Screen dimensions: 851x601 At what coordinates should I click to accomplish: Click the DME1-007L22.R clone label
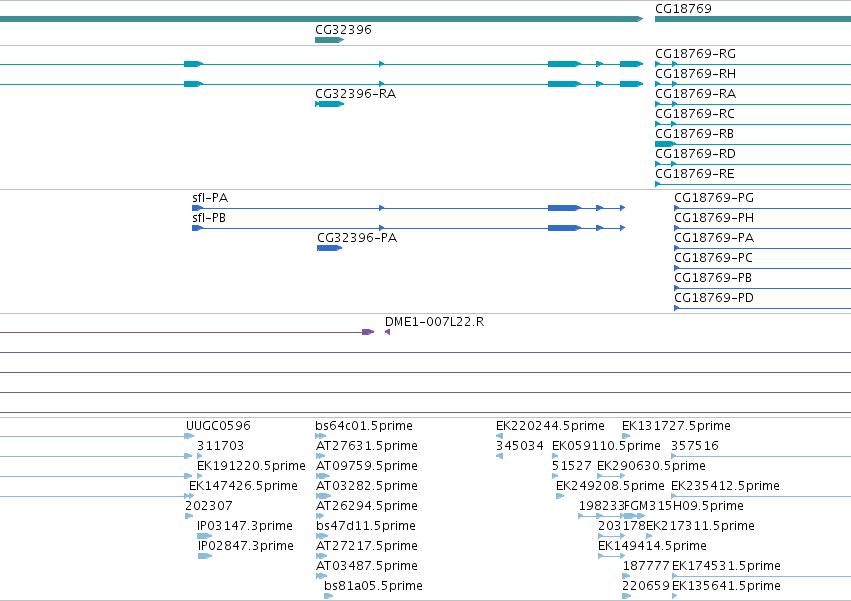pos(434,322)
